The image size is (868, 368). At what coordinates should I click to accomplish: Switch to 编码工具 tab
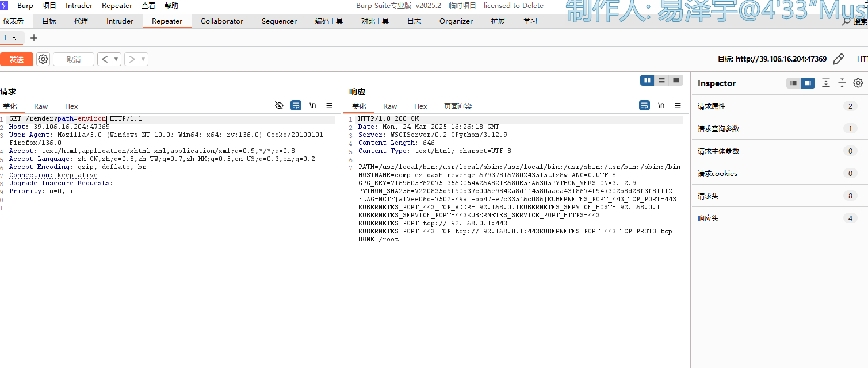pyautogui.click(x=329, y=21)
